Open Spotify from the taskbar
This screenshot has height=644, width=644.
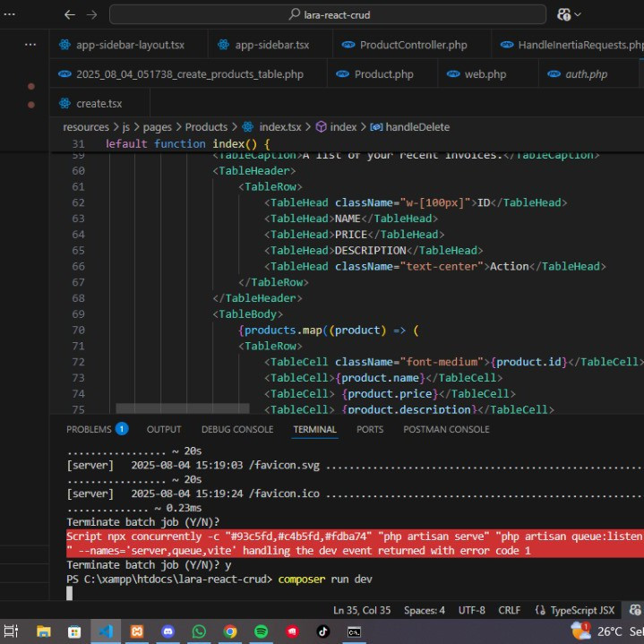[x=261, y=631]
